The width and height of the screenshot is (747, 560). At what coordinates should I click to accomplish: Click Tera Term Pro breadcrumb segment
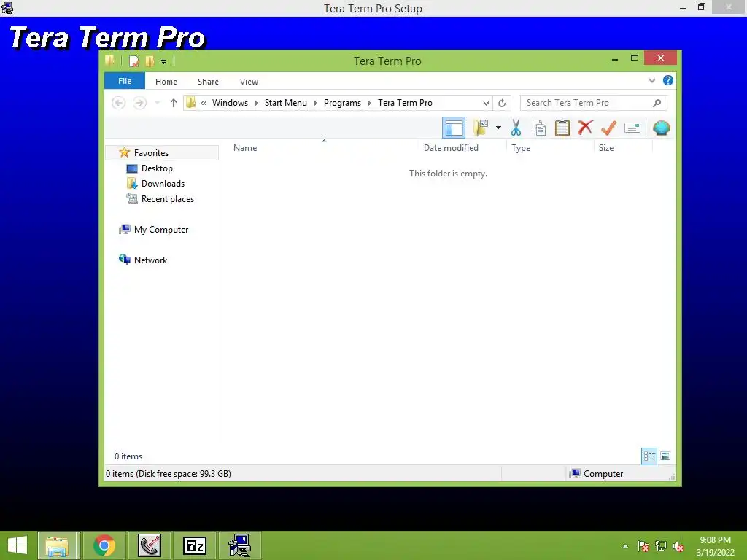coord(405,103)
